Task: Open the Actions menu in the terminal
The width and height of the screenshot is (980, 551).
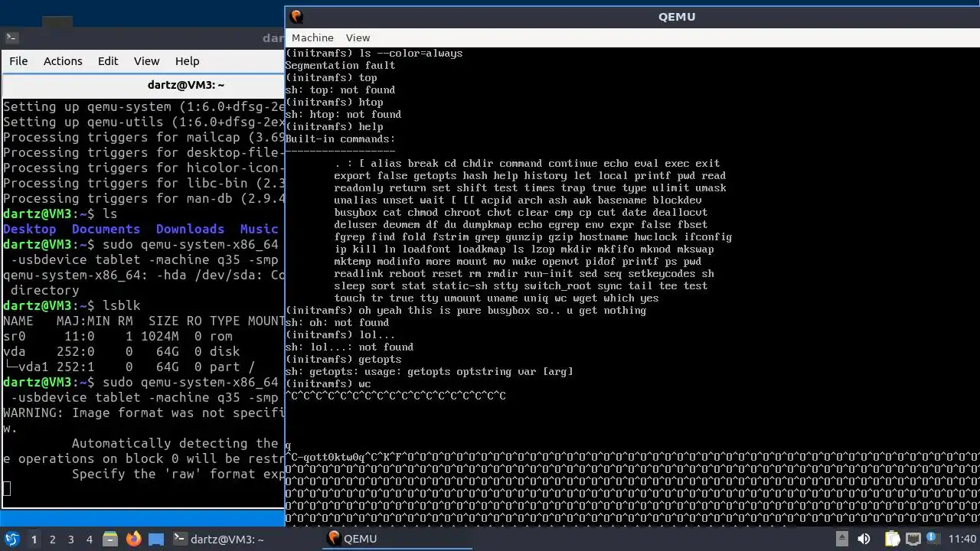Action: click(63, 61)
